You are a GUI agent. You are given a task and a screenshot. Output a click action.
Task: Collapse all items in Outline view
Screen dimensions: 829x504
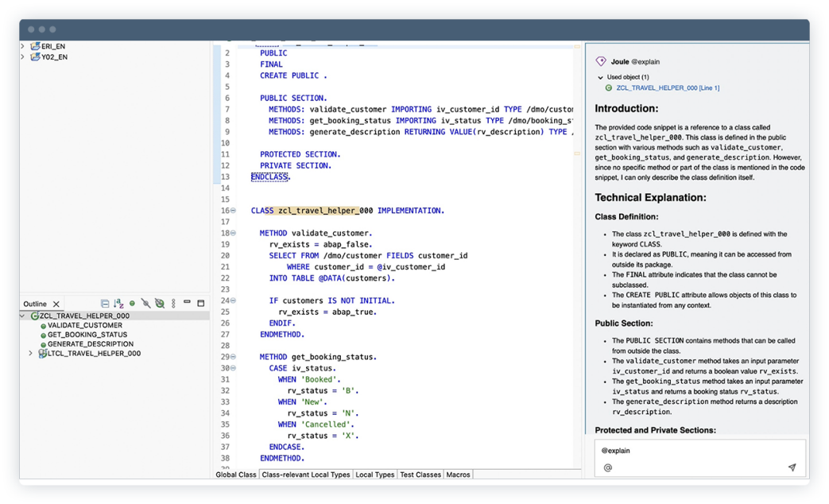click(105, 303)
